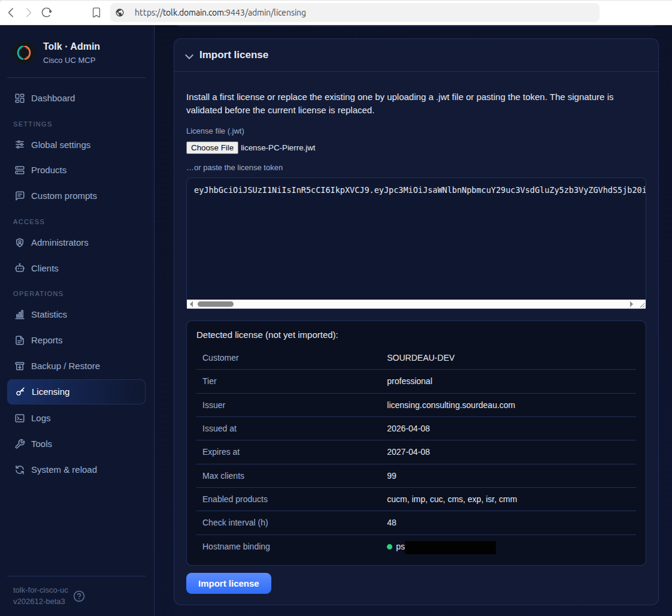Click the Expires at 2027-04-08 value
Image resolution: width=672 pixels, height=616 pixels.
click(x=408, y=452)
